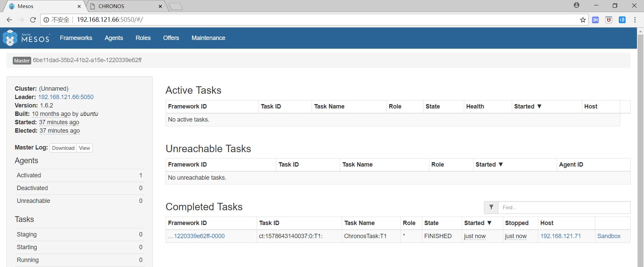Click the Deactivated agents row
This screenshot has width=644, height=267.
pyautogui.click(x=79, y=188)
